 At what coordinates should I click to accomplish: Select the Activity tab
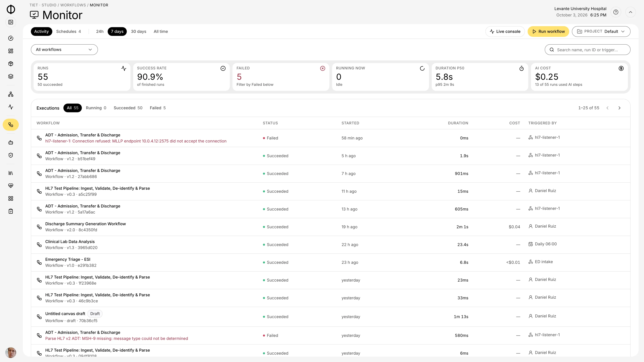click(41, 32)
